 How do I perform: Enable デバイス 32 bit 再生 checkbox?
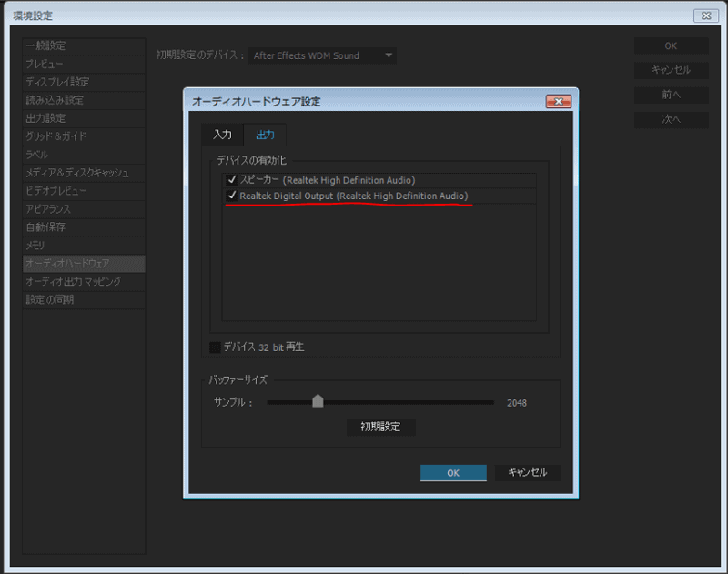click(x=216, y=347)
